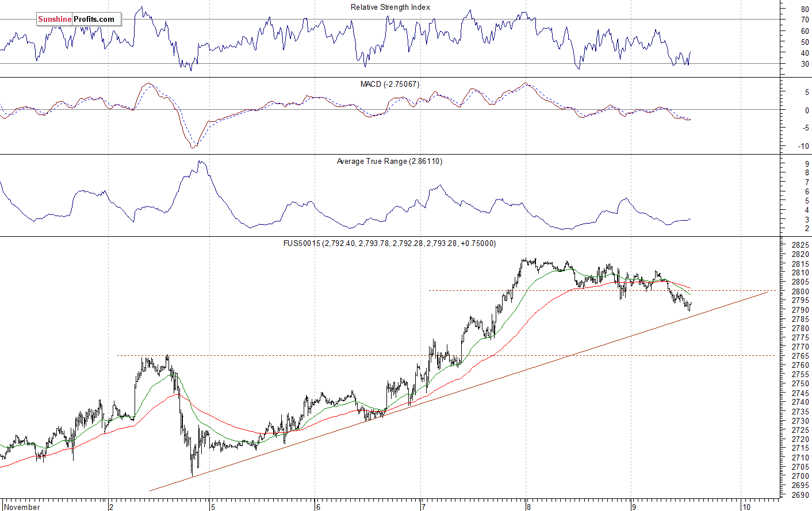Image resolution: width=812 pixels, height=511 pixels.
Task: Click the Average True Range axis value 2
Action: pos(807,229)
